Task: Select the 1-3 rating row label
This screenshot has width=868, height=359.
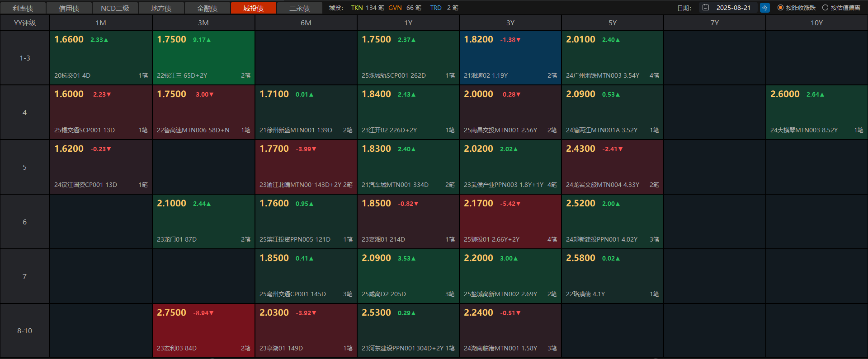Action: (x=25, y=58)
